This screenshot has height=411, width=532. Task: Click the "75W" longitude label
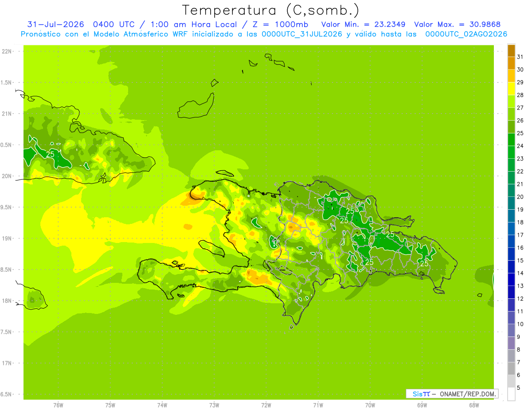[x=110, y=406]
